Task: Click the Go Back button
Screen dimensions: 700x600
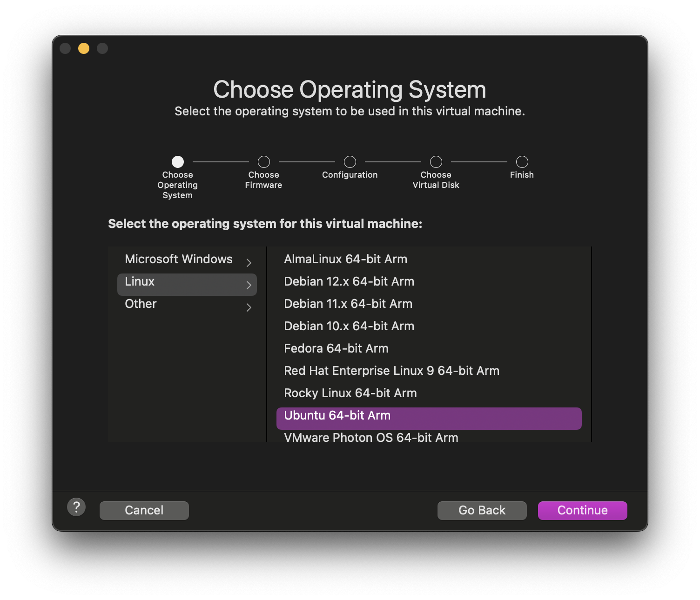Action: pos(482,510)
